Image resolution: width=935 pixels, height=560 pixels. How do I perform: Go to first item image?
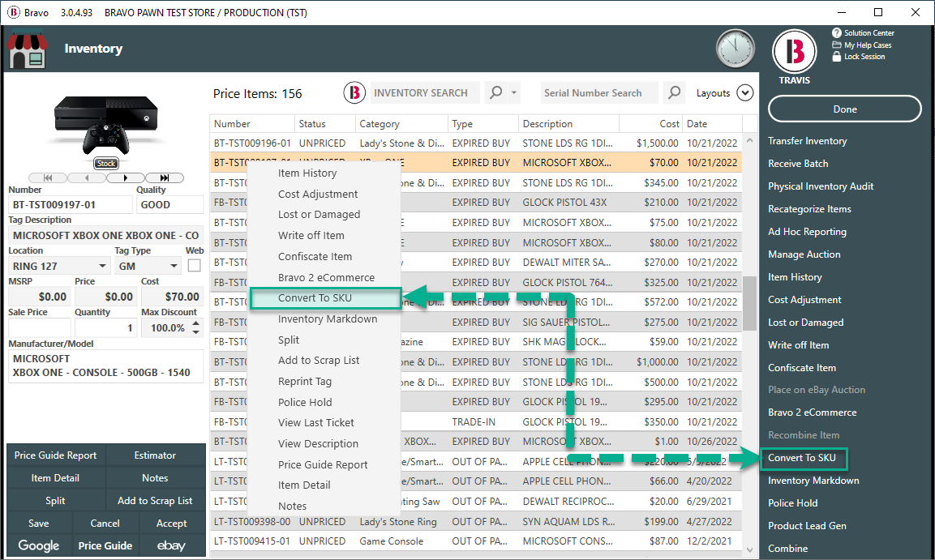coord(48,178)
